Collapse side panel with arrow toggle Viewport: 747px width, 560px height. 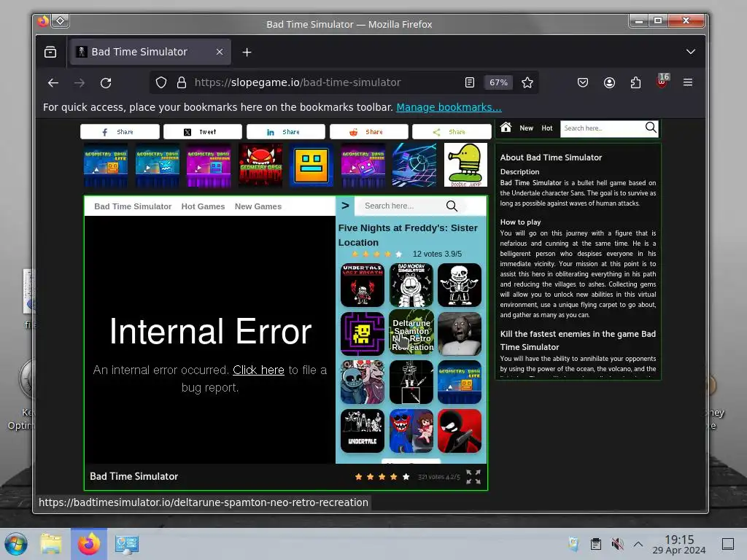(345, 206)
